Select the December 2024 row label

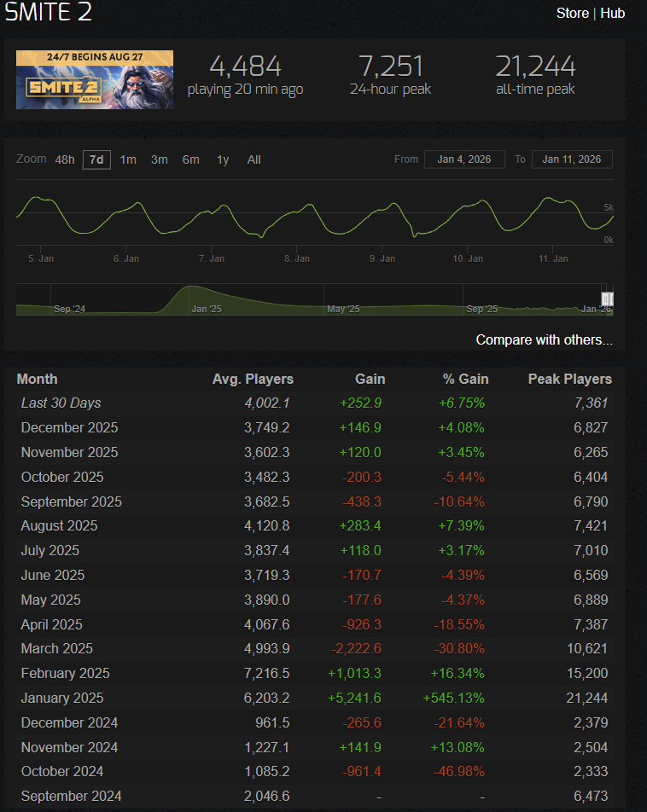tap(69, 722)
